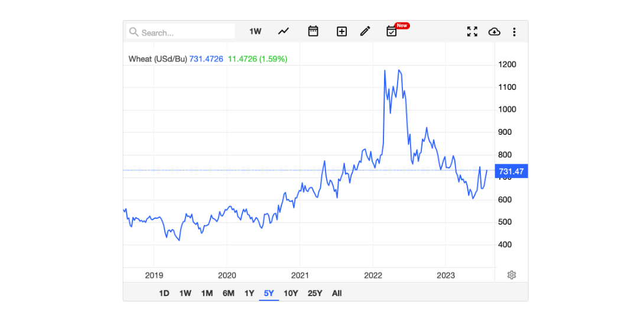Select the pencil drawing tool
This screenshot has width=644, height=331.
[x=365, y=31]
